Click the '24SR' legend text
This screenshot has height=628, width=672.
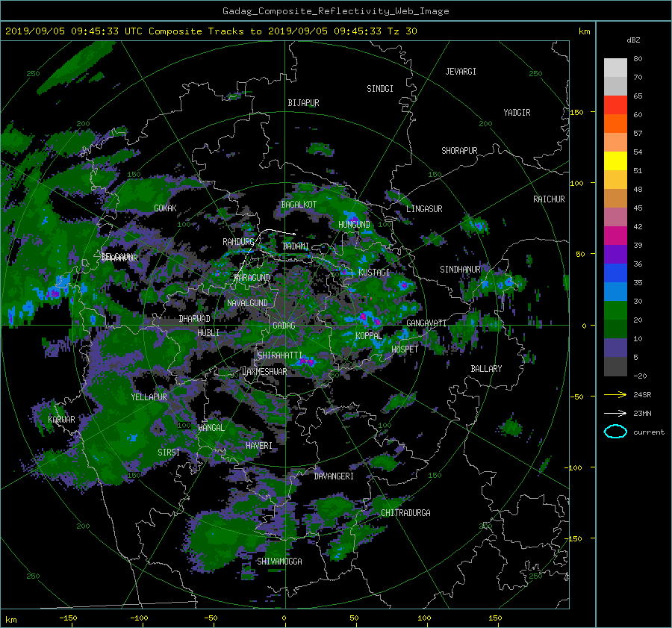642,395
